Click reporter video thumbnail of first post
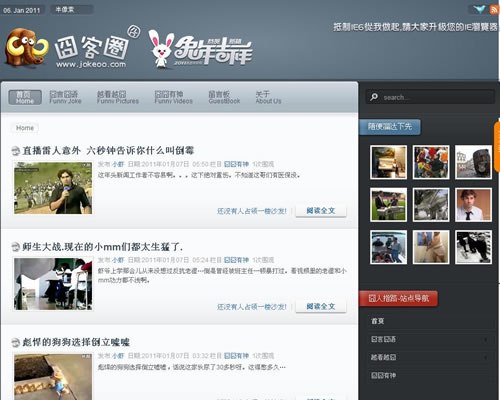500x400 pixels. click(x=53, y=188)
